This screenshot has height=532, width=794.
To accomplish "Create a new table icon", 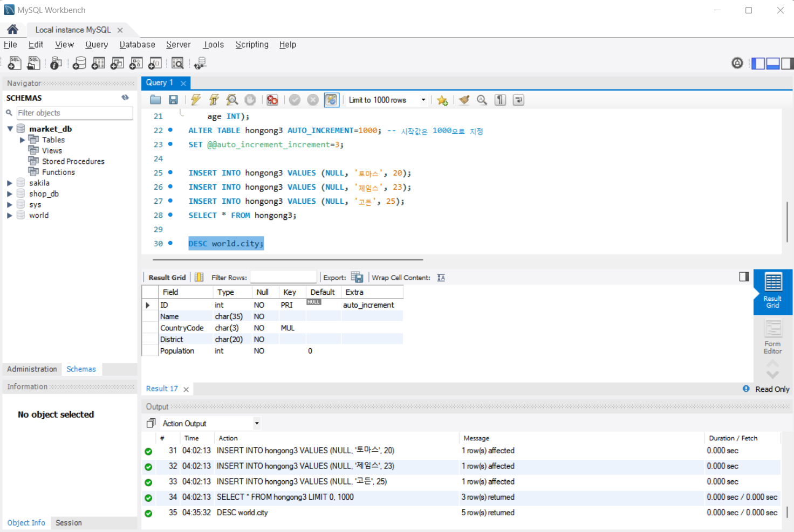I will tap(98, 63).
